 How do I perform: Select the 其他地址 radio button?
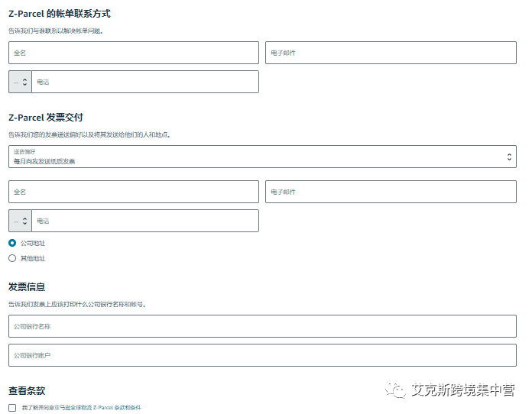(12, 258)
